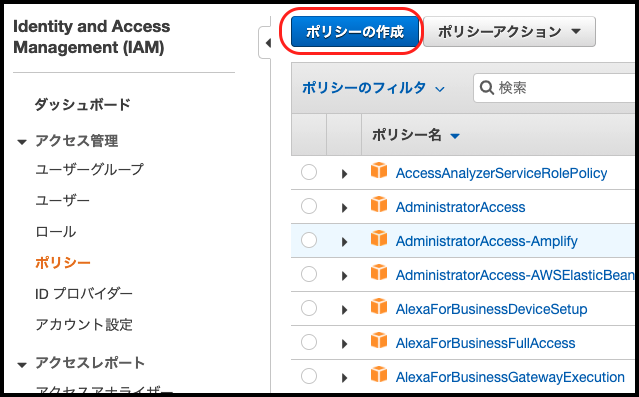
Task: Expand AlexaForBusinessDeviceSetup row details
Action: click(344, 310)
